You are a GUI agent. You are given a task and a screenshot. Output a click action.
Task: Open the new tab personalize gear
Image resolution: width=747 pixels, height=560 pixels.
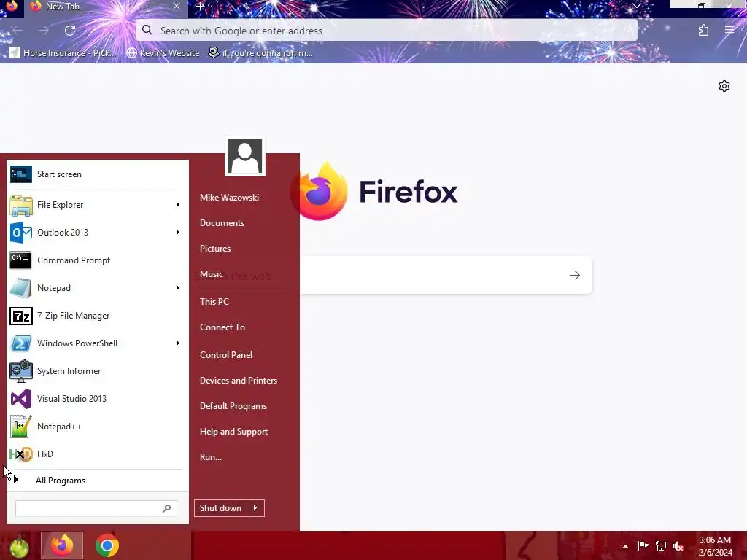pos(724,86)
